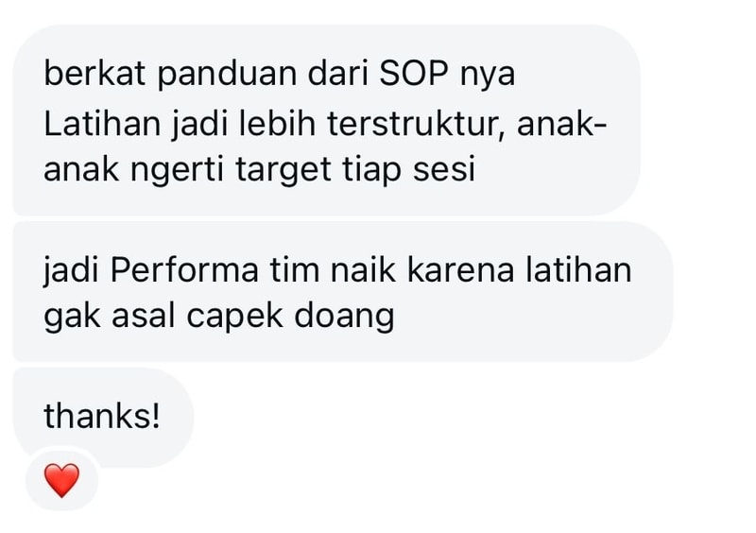Click the word "target" in first bubble
756x533 pixels.
(x=283, y=171)
